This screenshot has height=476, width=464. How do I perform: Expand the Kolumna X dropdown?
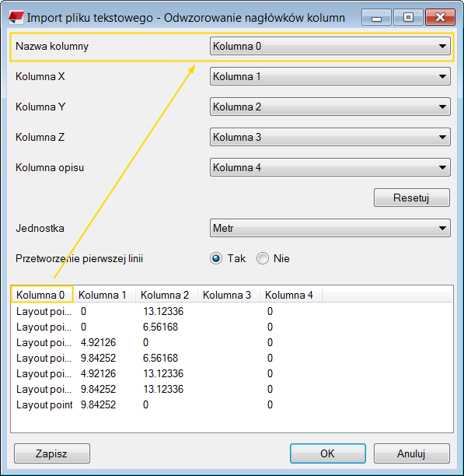click(x=330, y=76)
